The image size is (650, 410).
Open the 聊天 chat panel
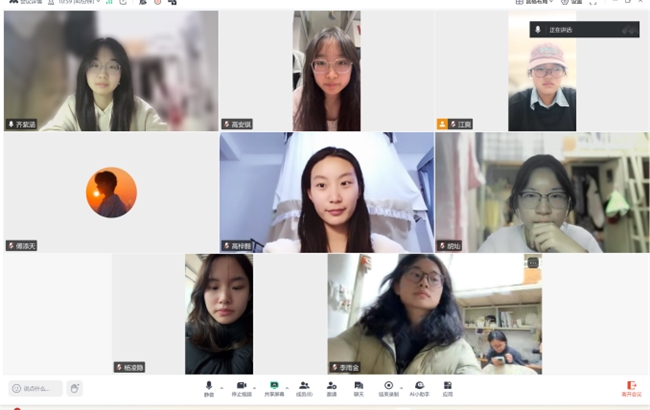pos(358,387)
